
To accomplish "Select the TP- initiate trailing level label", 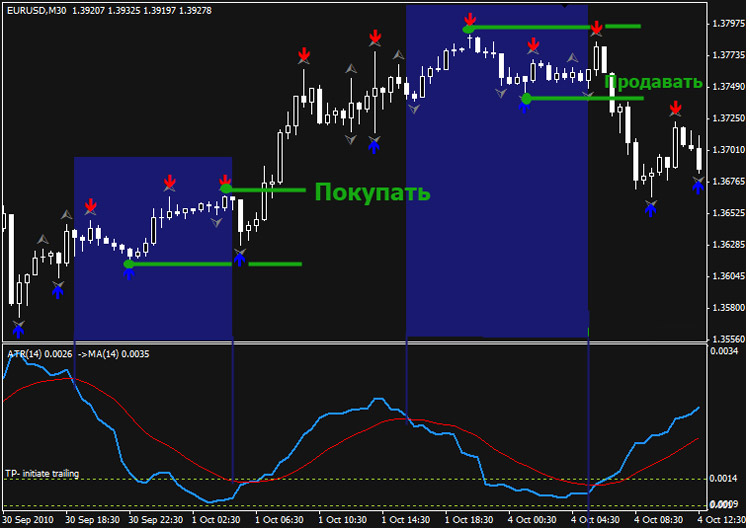I will [41, 473].
